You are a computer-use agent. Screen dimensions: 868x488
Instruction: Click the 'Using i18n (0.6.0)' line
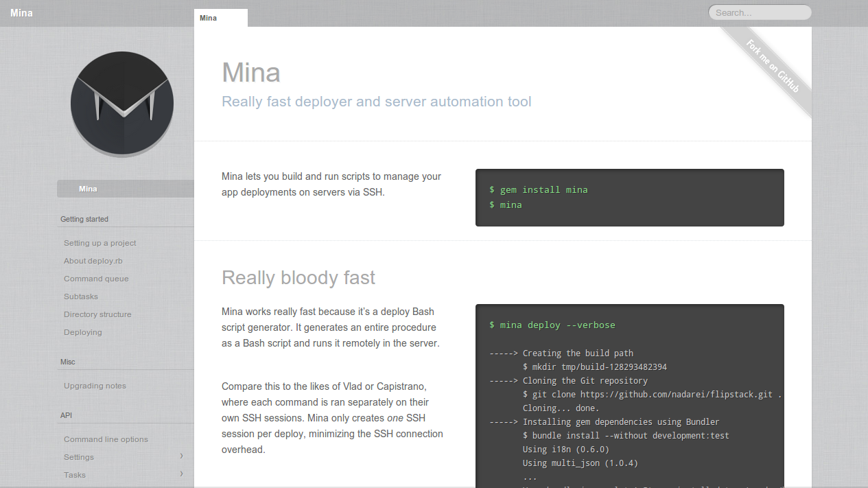pyautogui.click(x=566, y=449)
